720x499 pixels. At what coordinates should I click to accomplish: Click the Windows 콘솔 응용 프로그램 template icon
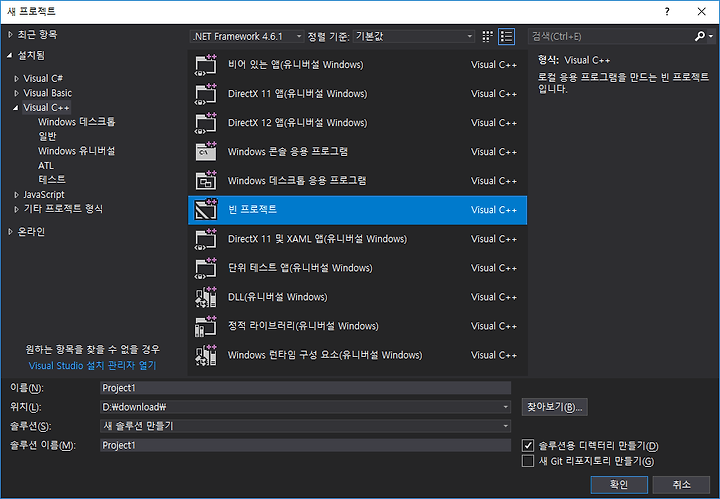pyautogui.click(x=205, y=152)
